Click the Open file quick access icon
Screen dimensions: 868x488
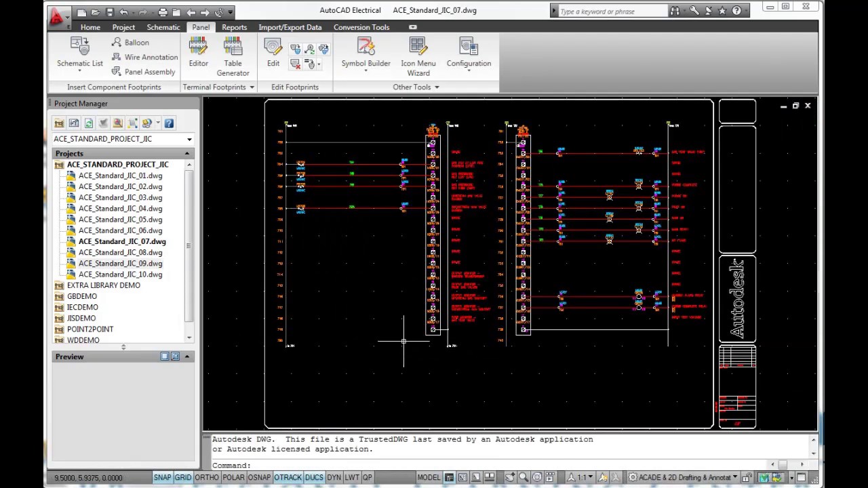(x=96, y=12)
